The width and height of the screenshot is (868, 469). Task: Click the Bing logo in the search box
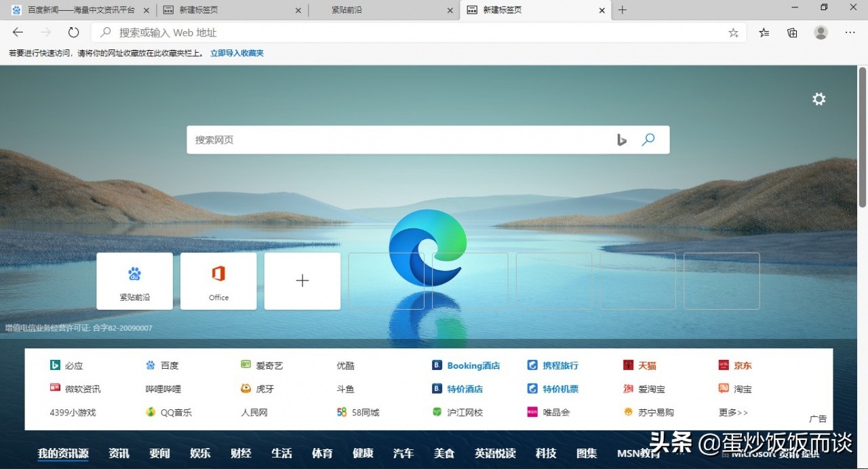pyautogui.click(x=622, y=140)
